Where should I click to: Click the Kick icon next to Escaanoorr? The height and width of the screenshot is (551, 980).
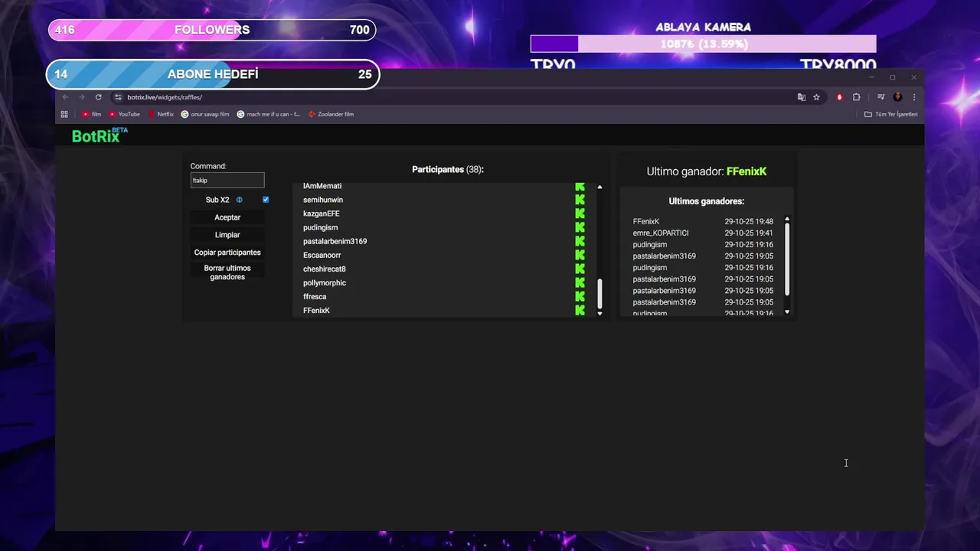click(x=580, y=255)
